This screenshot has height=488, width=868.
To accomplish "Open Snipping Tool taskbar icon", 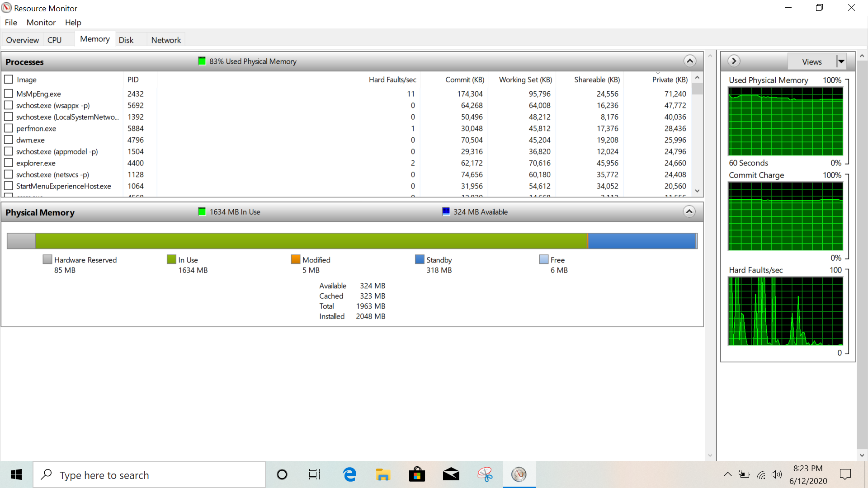I will pyautogui.click(x=485, y=474).
